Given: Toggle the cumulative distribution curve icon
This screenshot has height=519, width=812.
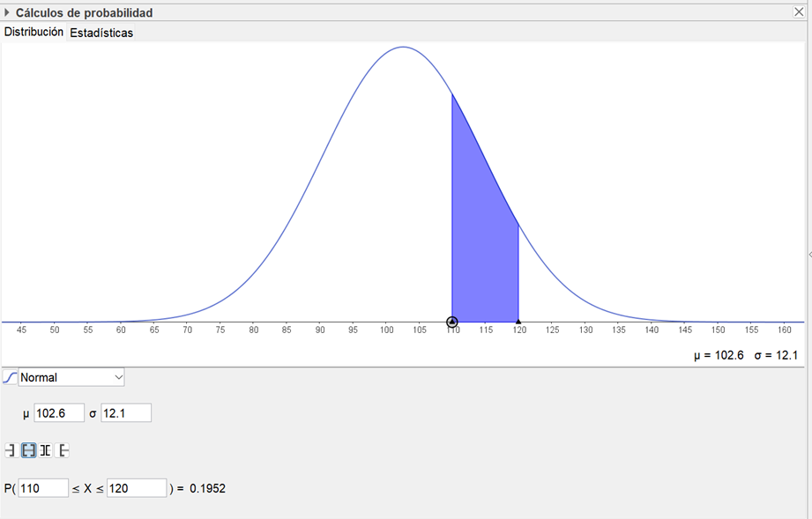Looking at the screenshot, I should click(x=10, y=377).
